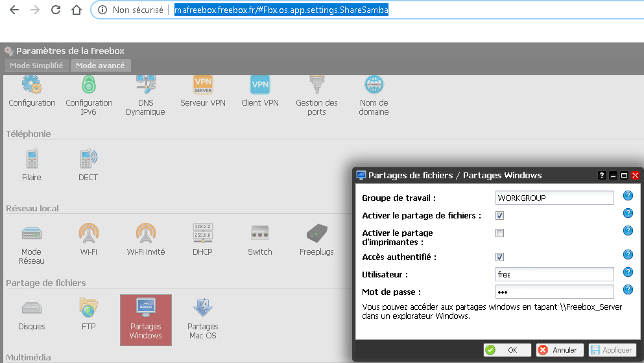Click the browser address bar URL
This screenshot has width=644, height=363.
coord(281,10)
